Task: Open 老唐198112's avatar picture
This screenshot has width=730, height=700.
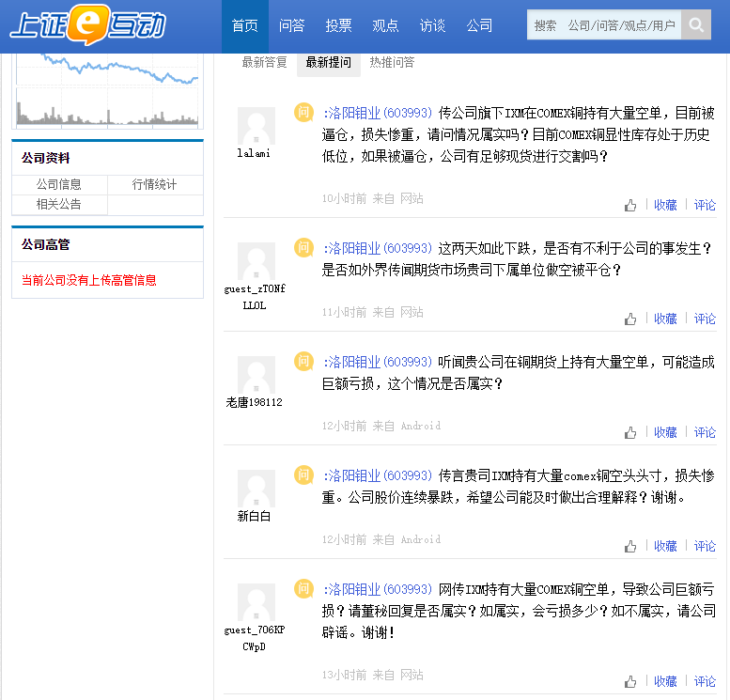Action: point(256,375)
